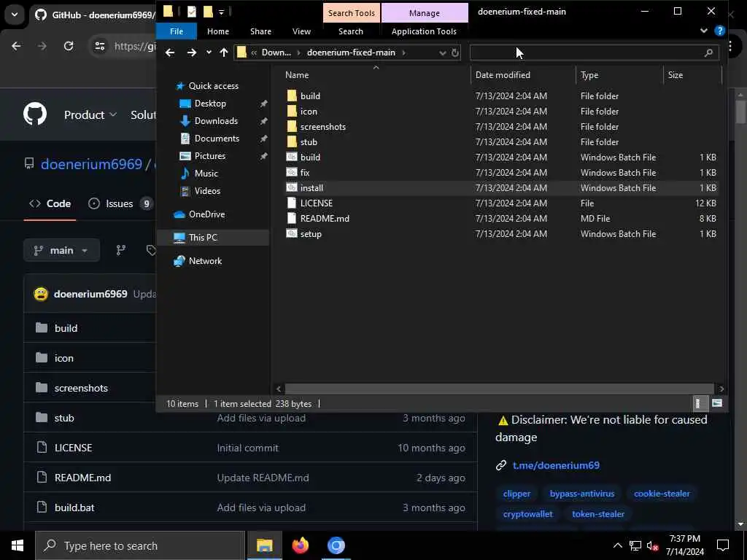The height and width of the screenshot is (560, 747).
Task: Select Quick access in navigation pane
Action: [x=213, y=86]
